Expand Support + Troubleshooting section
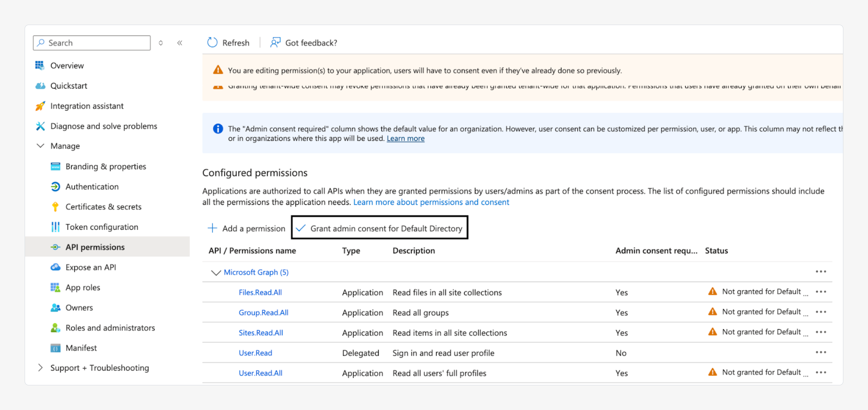Image resolution: width=868 pixels, height=410 pixels. [40, 368]
